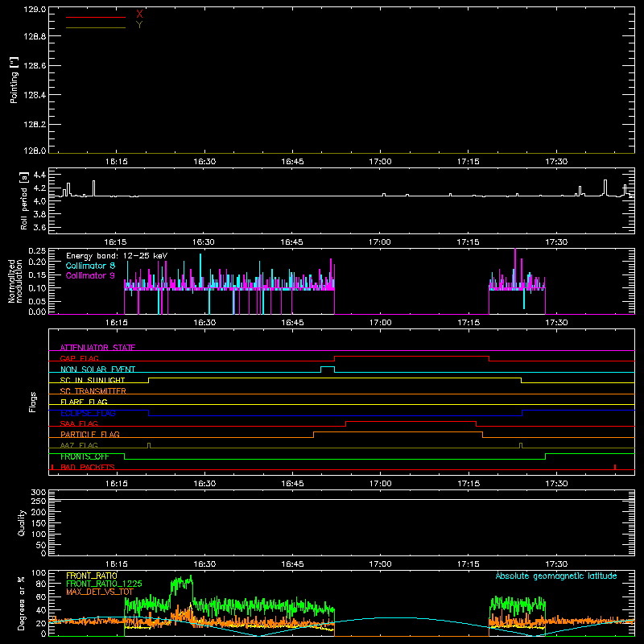The height and width of the screenshot is (644, 644).
Task: Click 17:15 time label under the Flags plot
Action: point(469,484)
